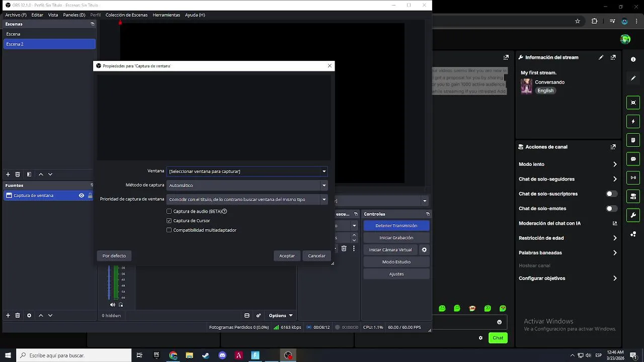Move source up in Fuentes toolbar
The width and height of the screenshot is (644, 362).
coord(41,316)
